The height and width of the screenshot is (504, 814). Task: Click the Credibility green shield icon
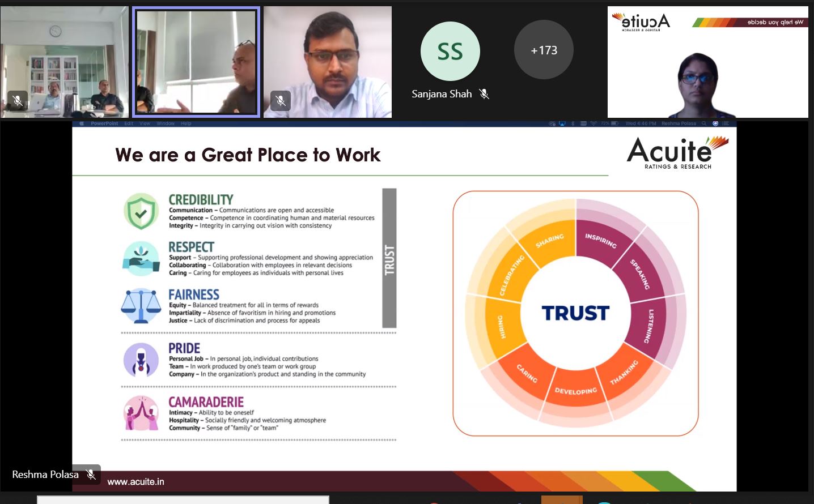tap(141, 211)
